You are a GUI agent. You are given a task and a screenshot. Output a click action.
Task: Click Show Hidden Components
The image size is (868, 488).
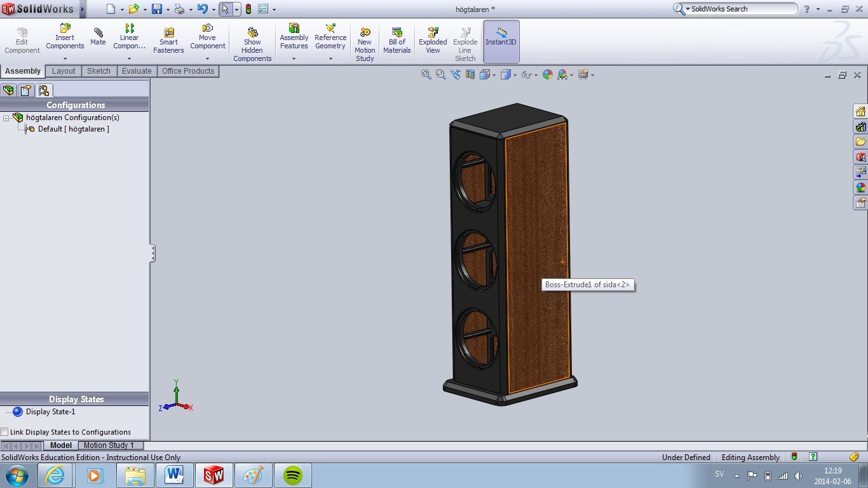coord(252,44)
